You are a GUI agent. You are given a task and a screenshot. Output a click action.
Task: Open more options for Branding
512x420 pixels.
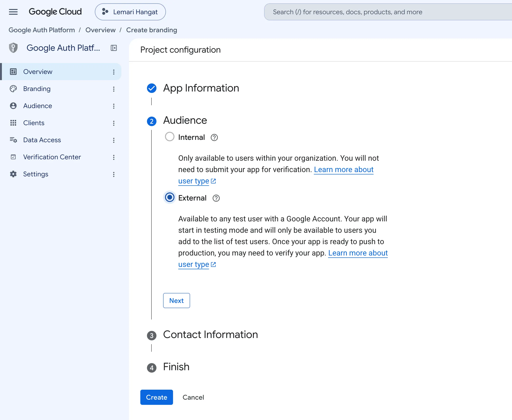(114, 89)
